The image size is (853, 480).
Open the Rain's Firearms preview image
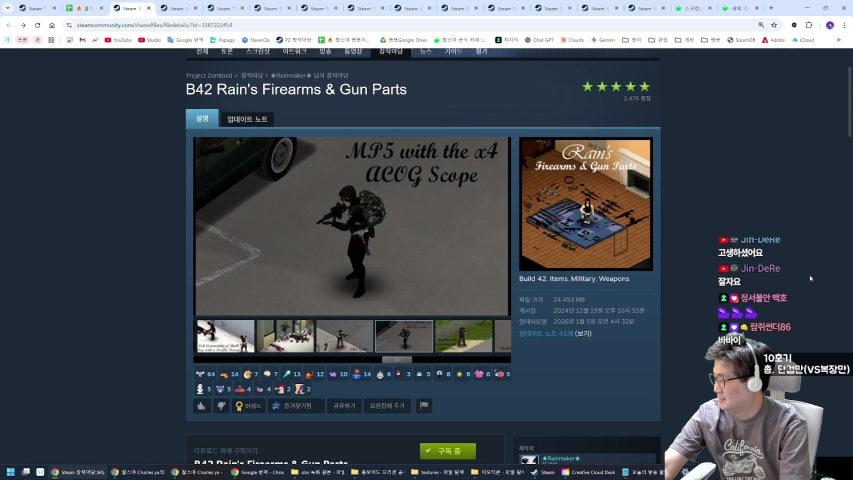point(586,204)
